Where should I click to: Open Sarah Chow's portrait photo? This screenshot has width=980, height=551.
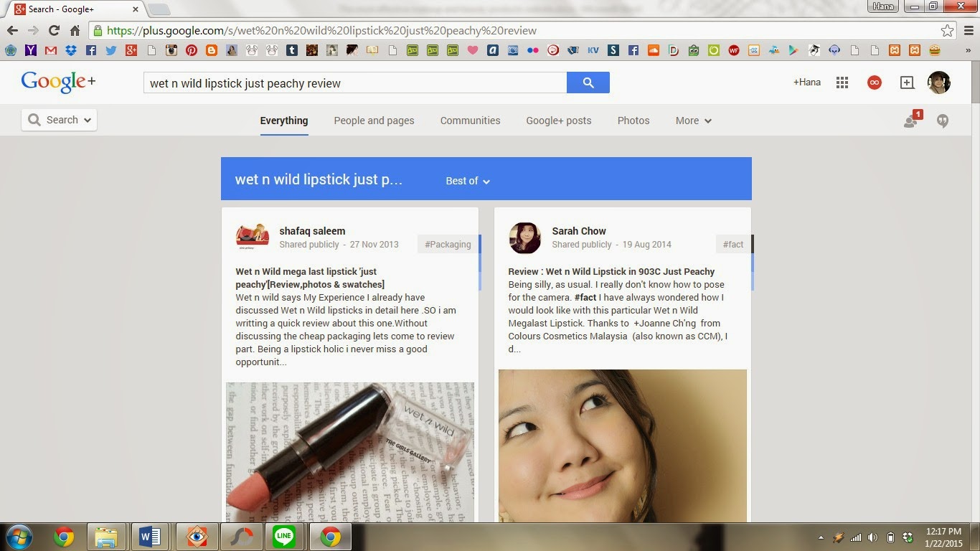(623, 446)
